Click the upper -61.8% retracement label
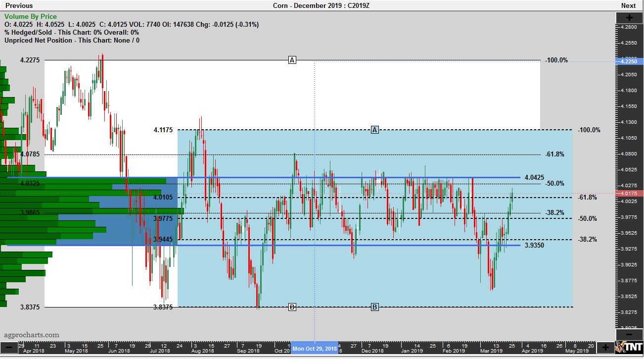The height and width of the screenshot is (359, 644). [x=554, y=154]
